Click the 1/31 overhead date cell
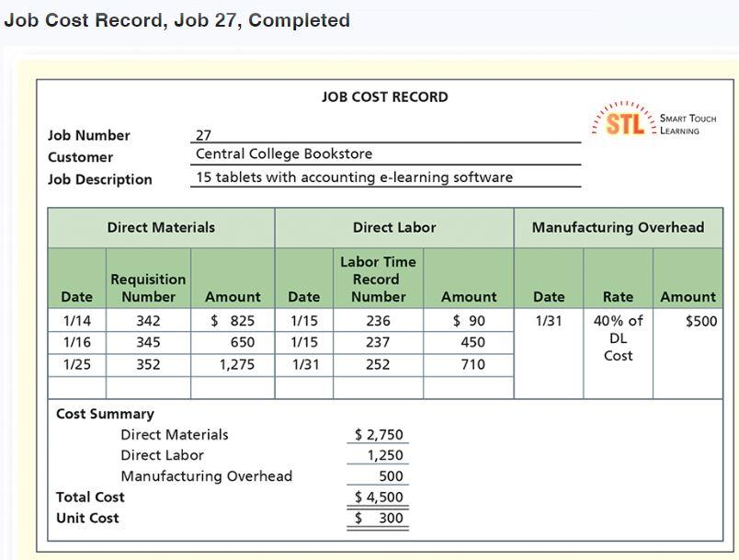This screenshot has width=739, height=560. click(x=549, y=318)
